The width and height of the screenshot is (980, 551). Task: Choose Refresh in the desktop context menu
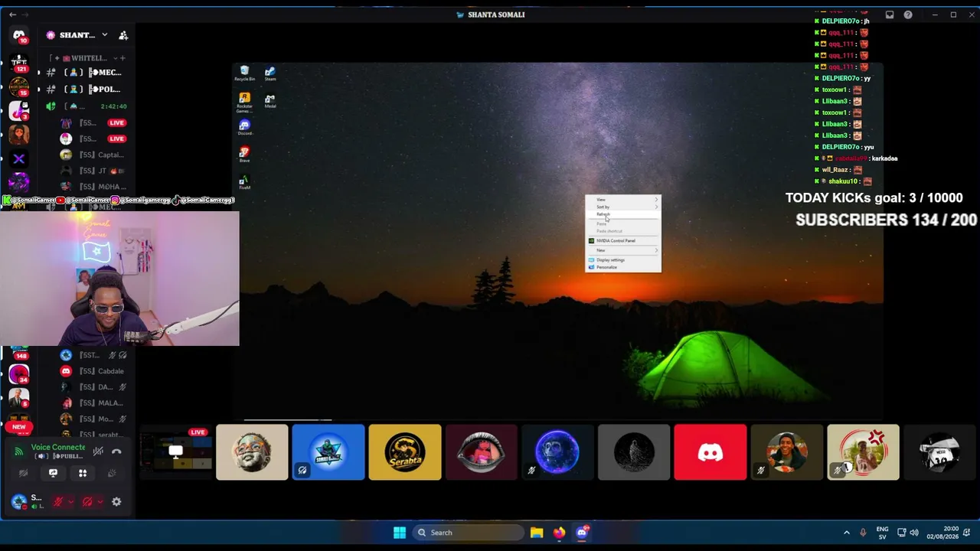623,214
